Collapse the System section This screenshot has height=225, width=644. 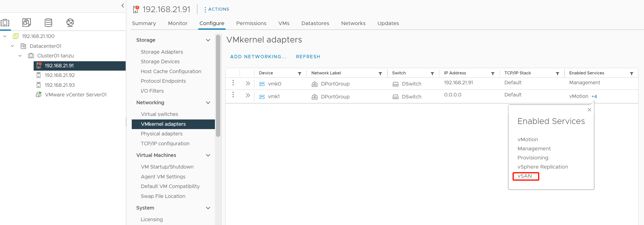pos(208,208)
